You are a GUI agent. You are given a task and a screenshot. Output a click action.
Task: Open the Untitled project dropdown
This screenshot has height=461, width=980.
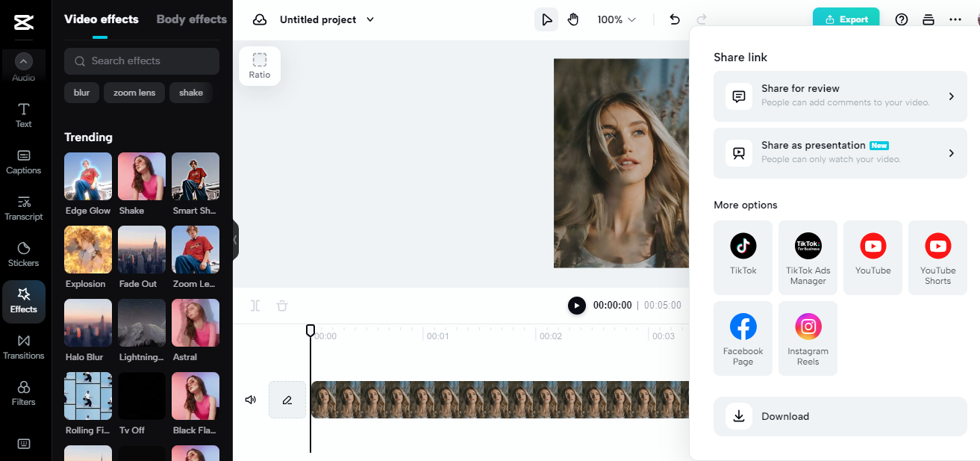click(327, 19)
